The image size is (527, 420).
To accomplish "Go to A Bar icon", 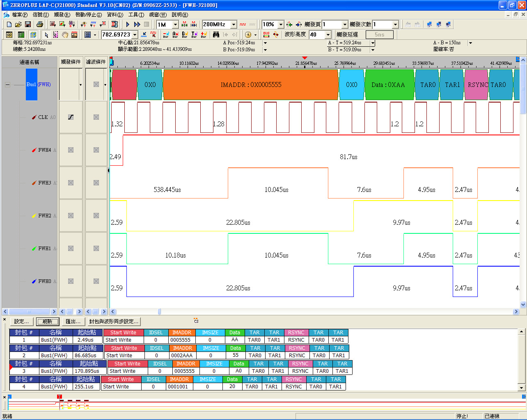I will 175,35.
